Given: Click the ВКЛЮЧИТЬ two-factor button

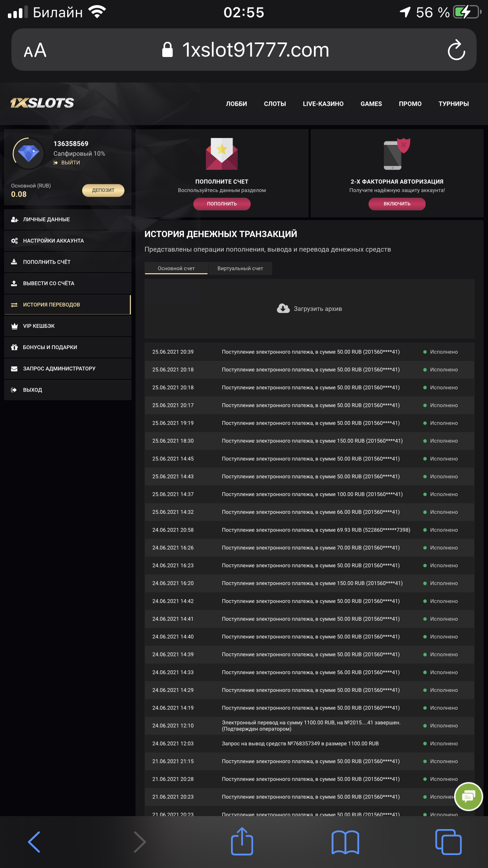Looking at the screenshot, I should coord(397,204).
